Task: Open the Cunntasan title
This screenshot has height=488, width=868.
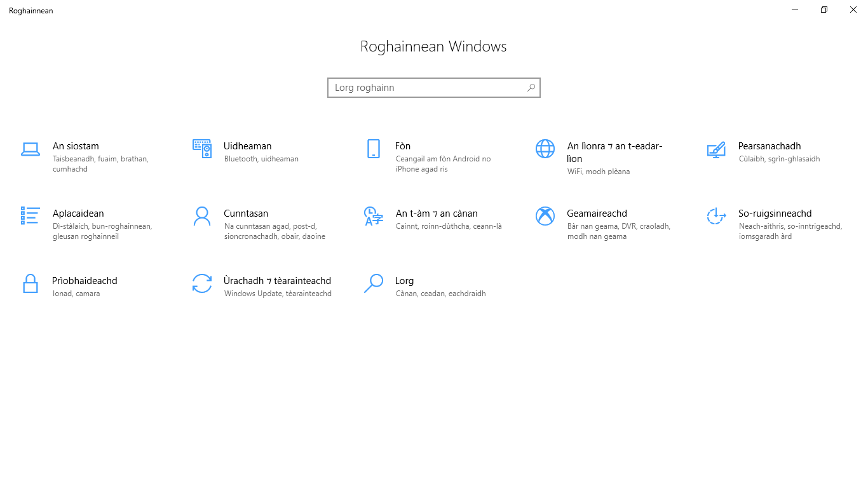Action: [246, 213]
